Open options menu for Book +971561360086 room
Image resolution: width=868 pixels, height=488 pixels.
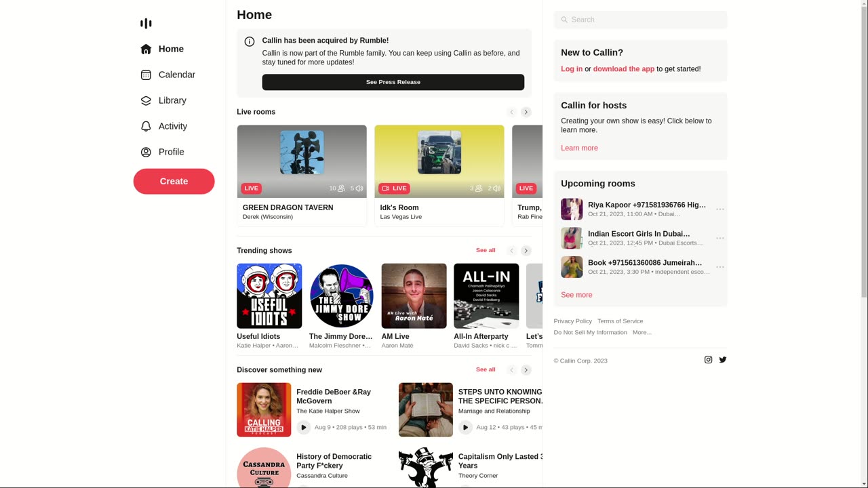(x=720, y=267)
